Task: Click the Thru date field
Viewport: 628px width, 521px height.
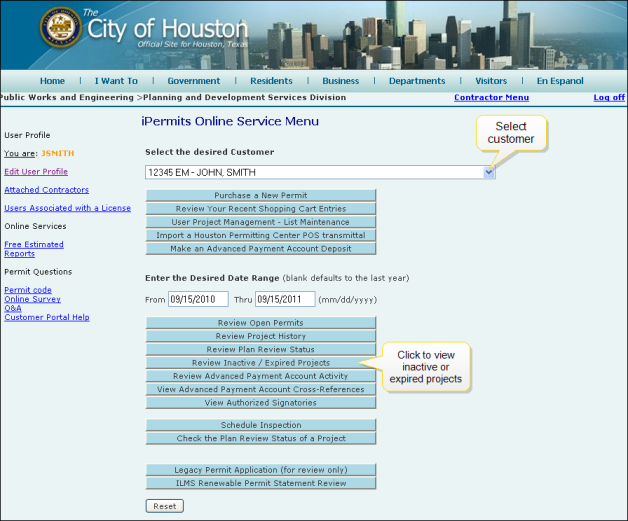Action: pos(285,299)
